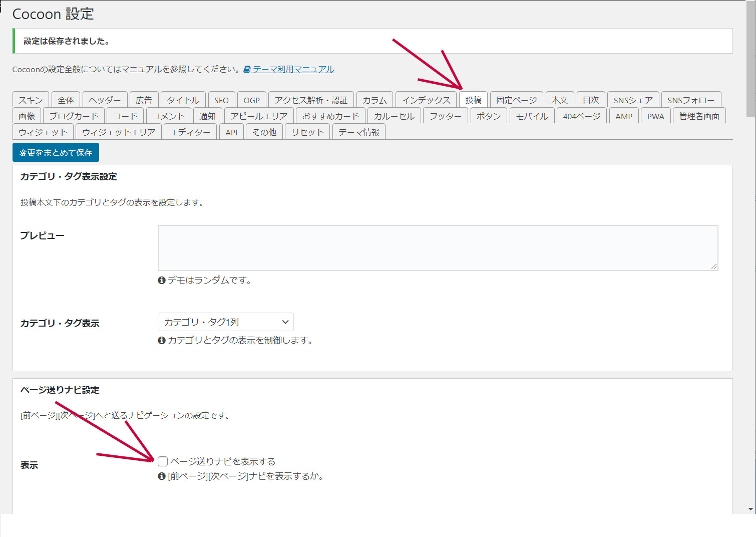Click info icon beside ナビを表示するか
Screen dimensions: 756x537
tap(162, 476)
